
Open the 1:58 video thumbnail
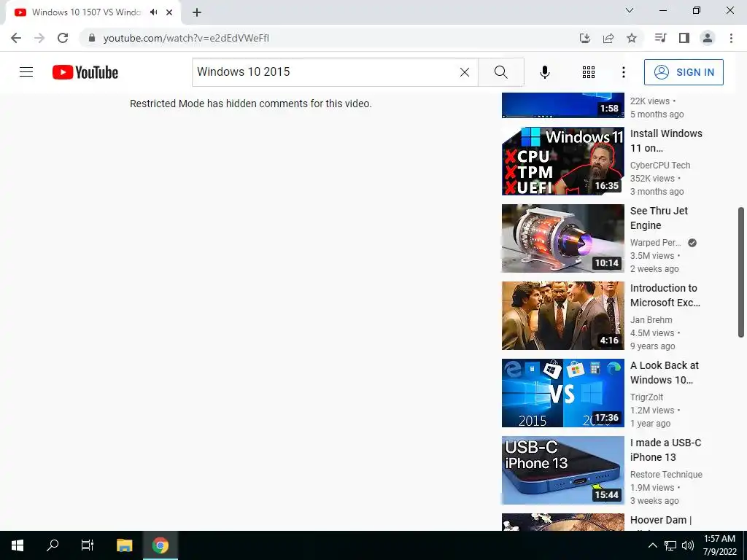[562, 105]
